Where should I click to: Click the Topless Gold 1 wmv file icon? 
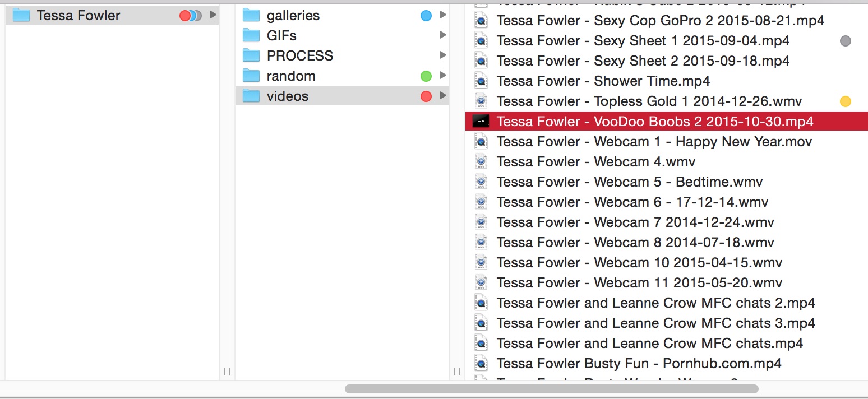tap(481, 101)
